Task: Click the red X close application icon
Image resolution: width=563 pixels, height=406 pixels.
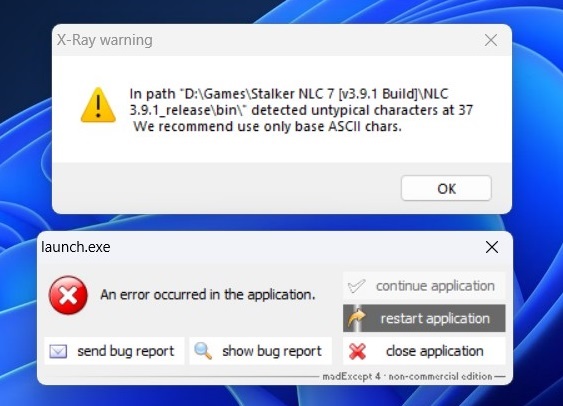Action: pyautogui.click(x=357, y=351)
